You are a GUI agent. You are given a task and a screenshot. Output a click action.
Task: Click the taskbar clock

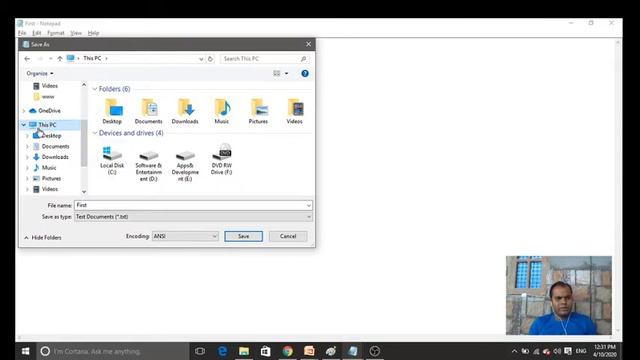pyautogui.click(x=605, y=351)
